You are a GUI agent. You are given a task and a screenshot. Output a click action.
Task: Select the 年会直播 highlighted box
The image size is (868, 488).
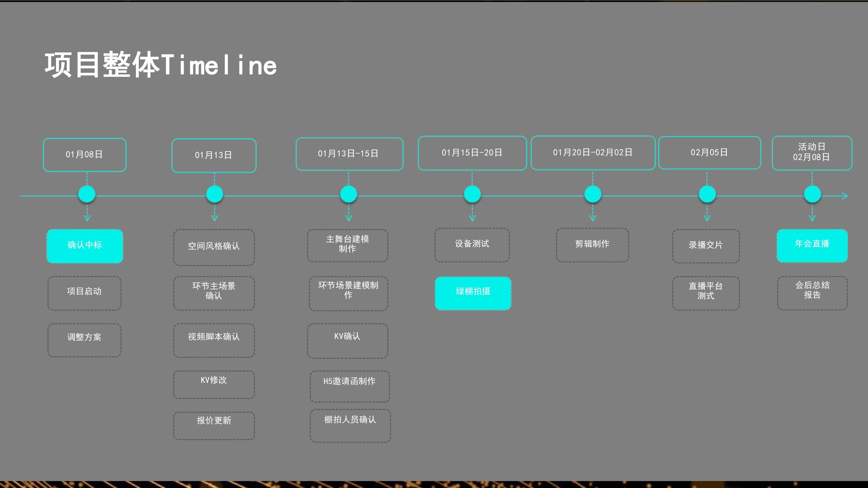pos(812,246)
